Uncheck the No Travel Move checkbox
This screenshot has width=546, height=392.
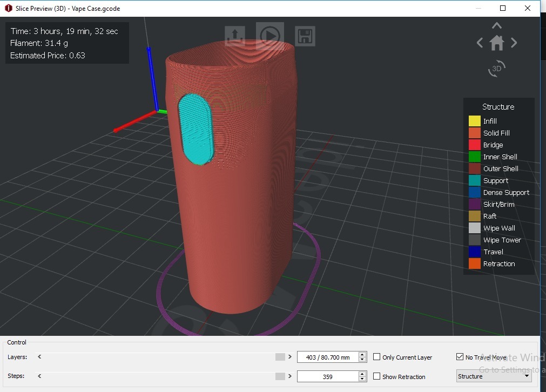(x=460, y=357)
